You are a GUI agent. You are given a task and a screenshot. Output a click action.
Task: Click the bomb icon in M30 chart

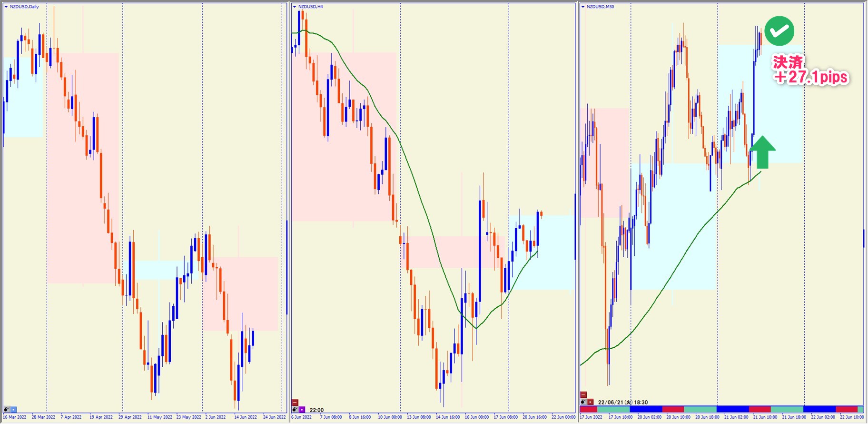583,402
